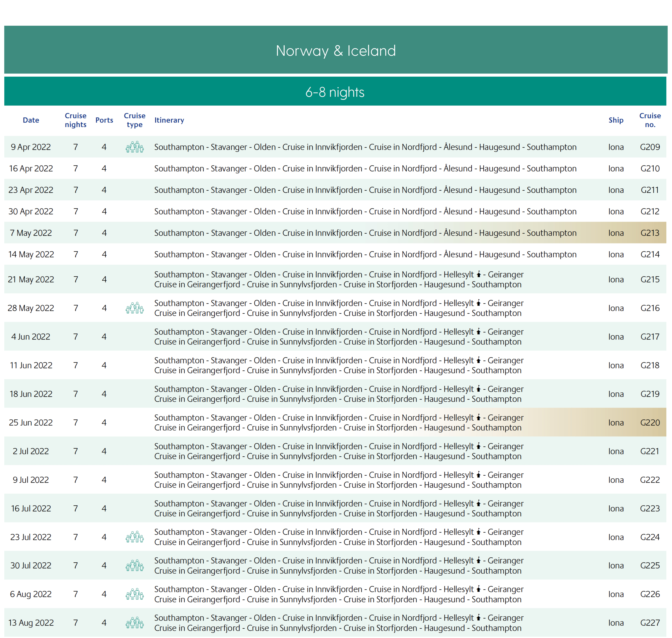Screen dimensions: 672x638
Task: Click the family cruise icon for 30 Jul 2022
Action: tap(134, 566)
